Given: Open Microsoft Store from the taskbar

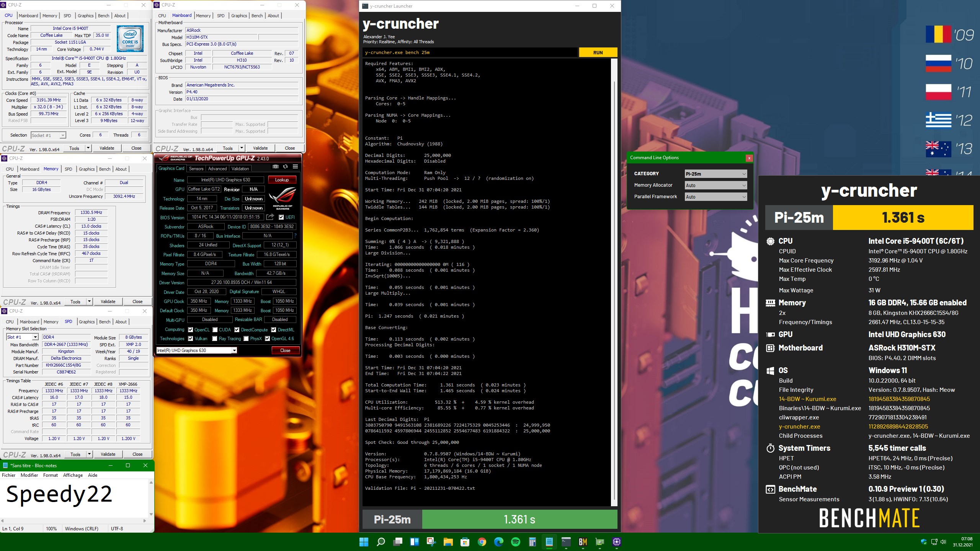Looking at the screenshot, I should click(465, 542).
